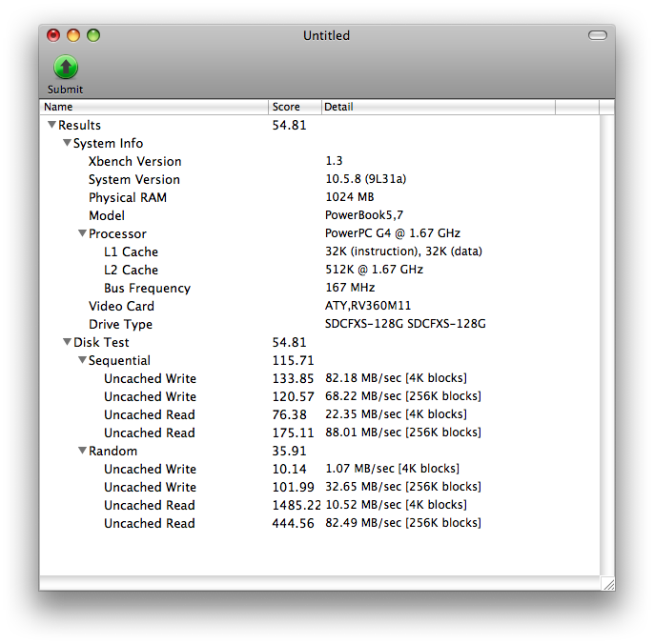
Task: Collapse the Results disclosure triangle
Action: 51,125
